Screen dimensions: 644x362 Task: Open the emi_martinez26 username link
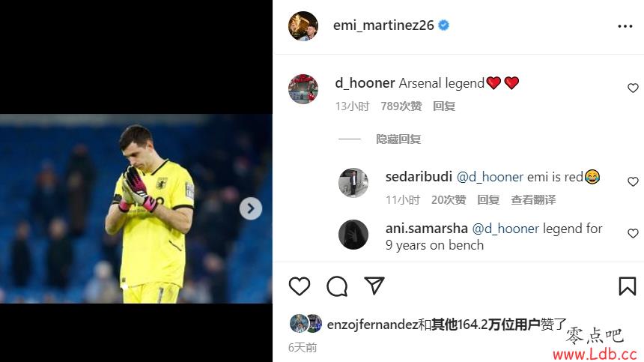(383, 25)
